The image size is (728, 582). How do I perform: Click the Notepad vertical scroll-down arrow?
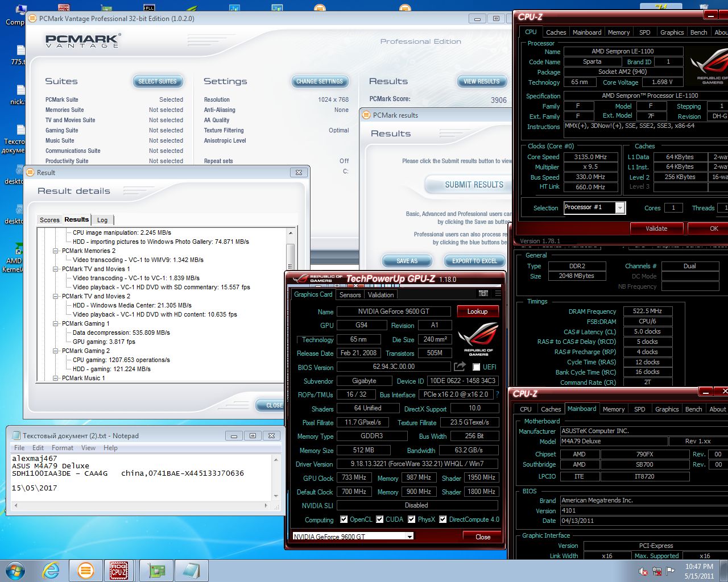276,496
